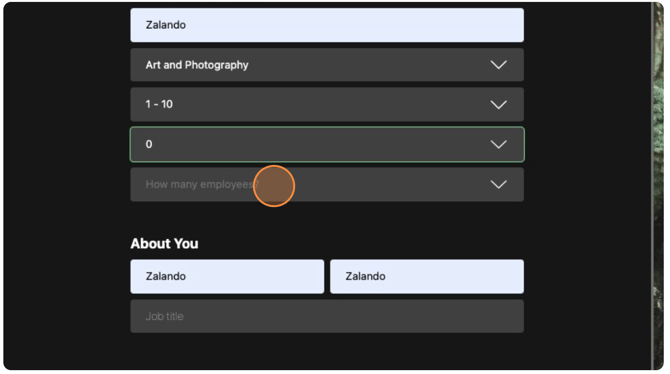Image resolution: width=670 pixels, height=374 pixels.
Task: Open the Art and Photography dropdown
Action: tap(327, 65)
